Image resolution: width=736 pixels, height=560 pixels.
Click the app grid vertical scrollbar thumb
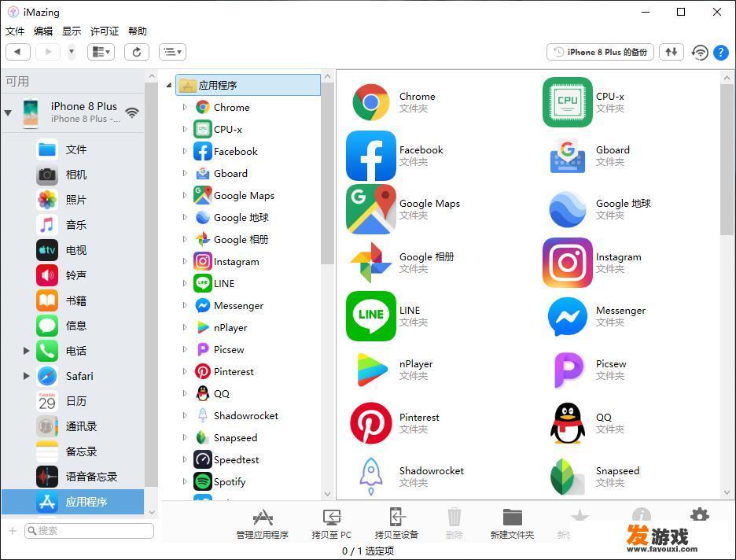tap(727, 160)
